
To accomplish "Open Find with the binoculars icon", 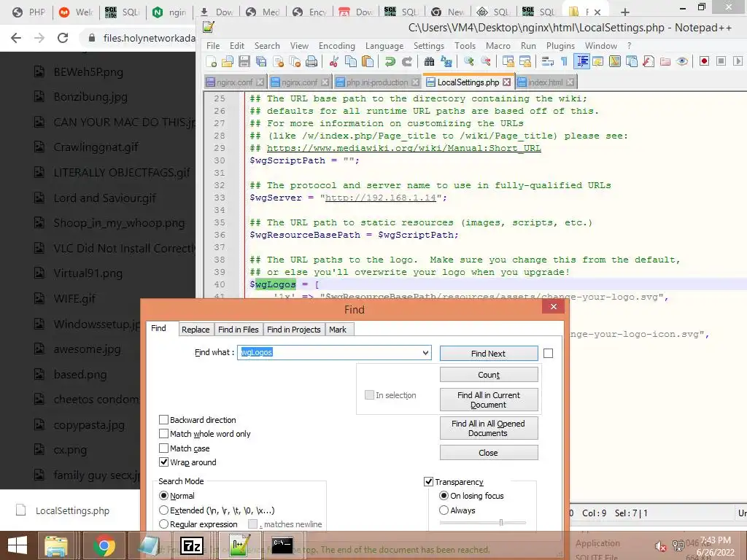I will pyautogui.click(x=429, y=61).
